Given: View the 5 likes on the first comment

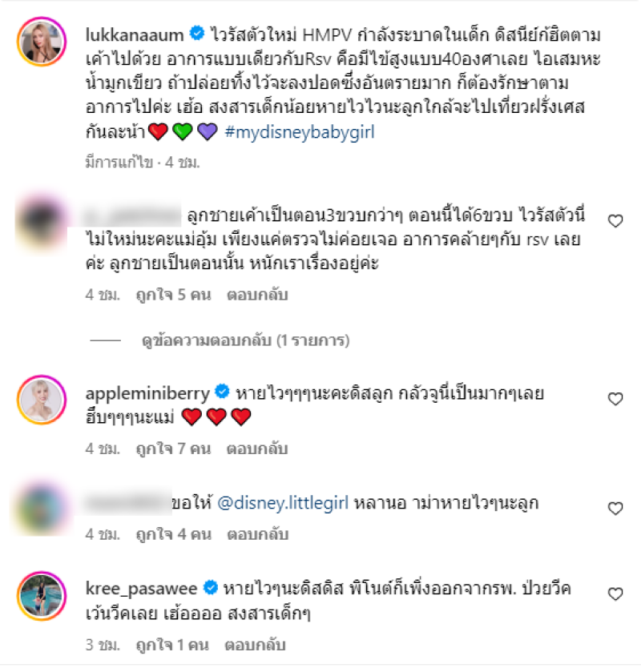Looking at the screenshot, I should pyautogui.click(x=173, y=295).
